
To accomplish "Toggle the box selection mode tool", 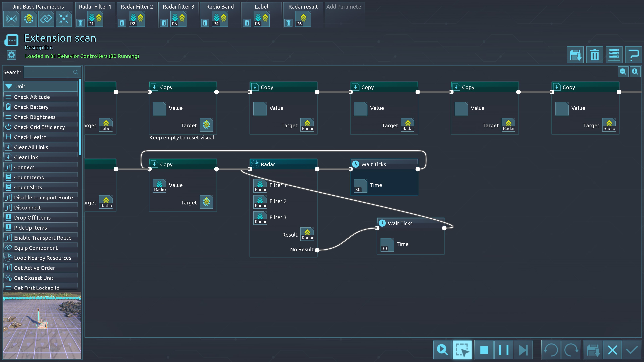I will pos(462,350).
